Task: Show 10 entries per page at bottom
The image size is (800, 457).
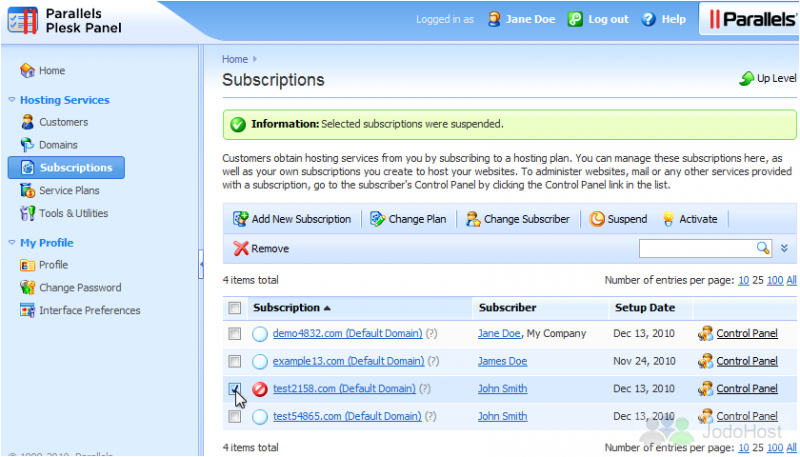Action: [x=744, y=447]
